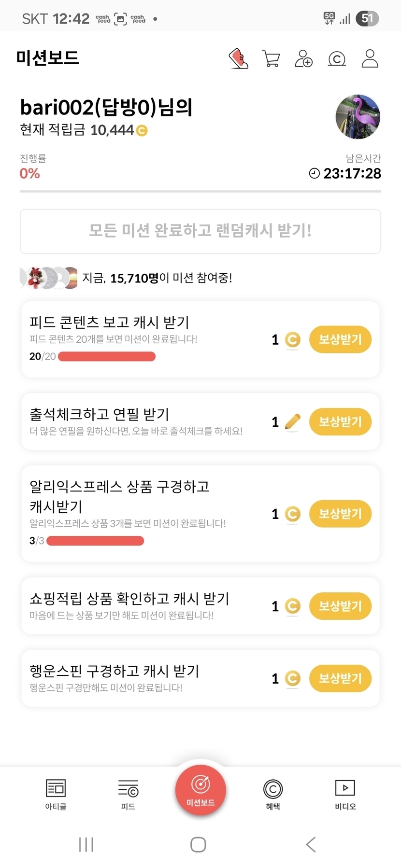Open the 혜택 benefits tab
This screenshot has width=401, height=868.
(x=273, y=794)
